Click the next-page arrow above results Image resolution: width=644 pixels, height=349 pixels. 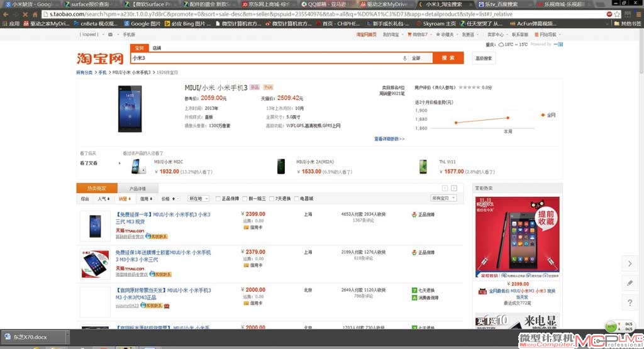click(x=454, y=188)
